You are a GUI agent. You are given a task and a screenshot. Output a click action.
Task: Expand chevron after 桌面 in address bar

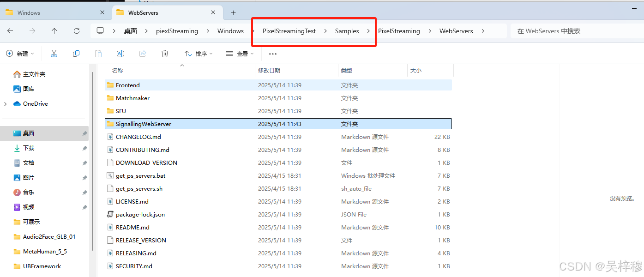[146, 31]
